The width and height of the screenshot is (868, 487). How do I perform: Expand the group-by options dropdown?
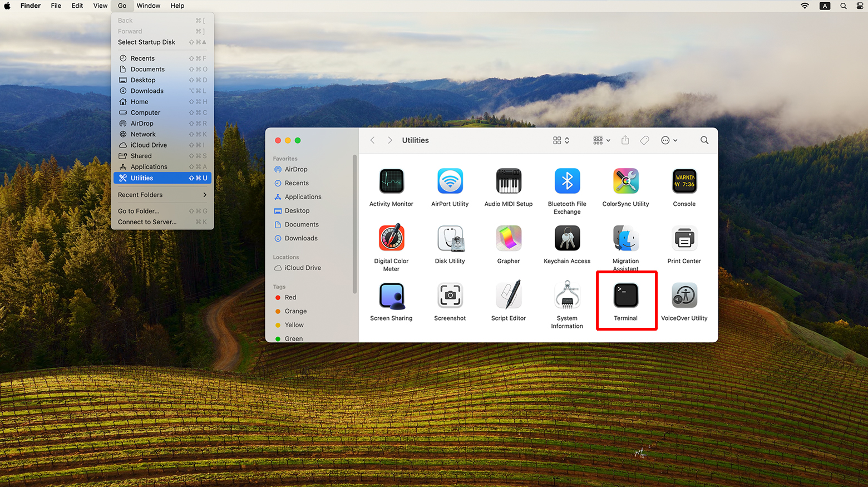click(x=601, y=140)
